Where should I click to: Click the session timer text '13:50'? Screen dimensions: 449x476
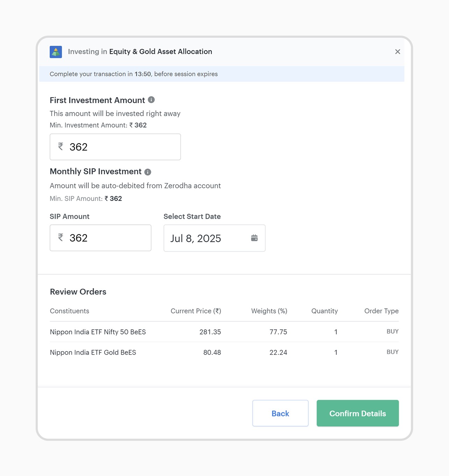(x=143, y=74)
